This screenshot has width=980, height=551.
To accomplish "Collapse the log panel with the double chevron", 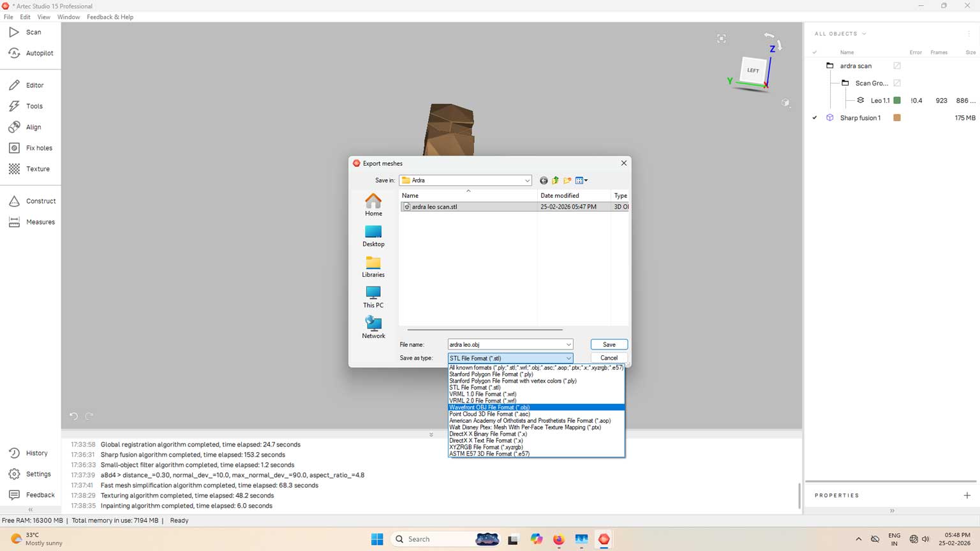I will (431, 434).
